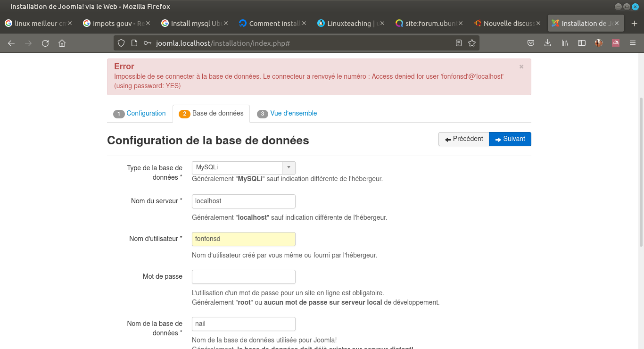644x349 pixels.
Task: Click the "Nom du serveur" input field
Action: pos(244,201)
